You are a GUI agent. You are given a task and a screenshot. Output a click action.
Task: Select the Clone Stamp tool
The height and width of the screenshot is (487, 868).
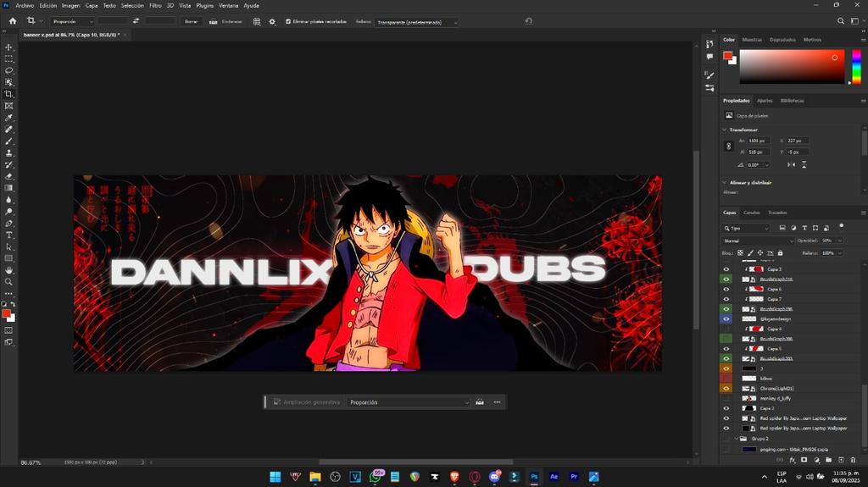[8, 152]
